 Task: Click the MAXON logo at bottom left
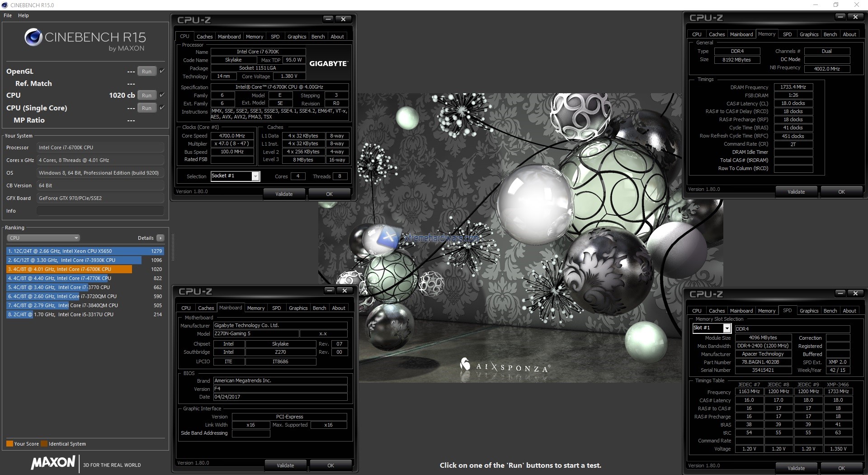pos(53,462)
